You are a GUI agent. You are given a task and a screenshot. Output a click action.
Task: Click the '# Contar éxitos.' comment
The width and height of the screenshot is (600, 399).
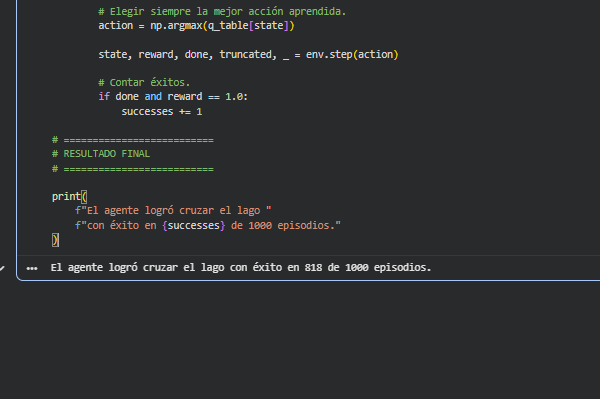coord(144,82)
